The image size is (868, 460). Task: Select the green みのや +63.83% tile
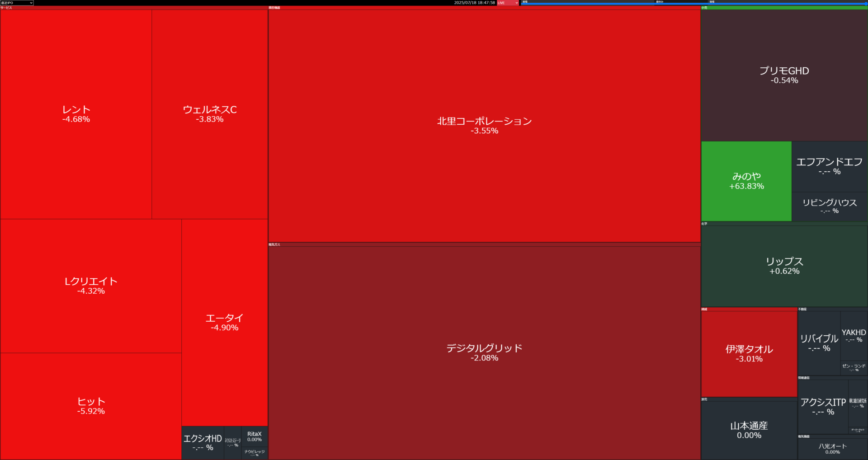[746, 181]
